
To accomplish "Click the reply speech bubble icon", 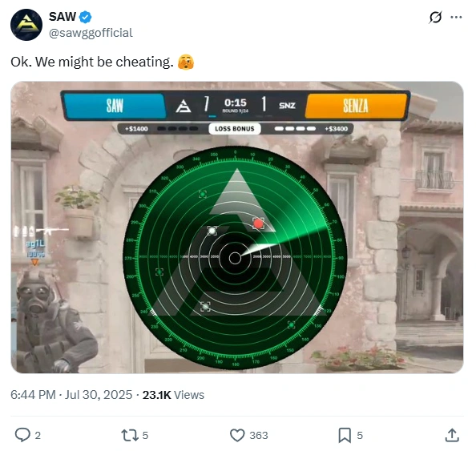I will pos(22,435).
